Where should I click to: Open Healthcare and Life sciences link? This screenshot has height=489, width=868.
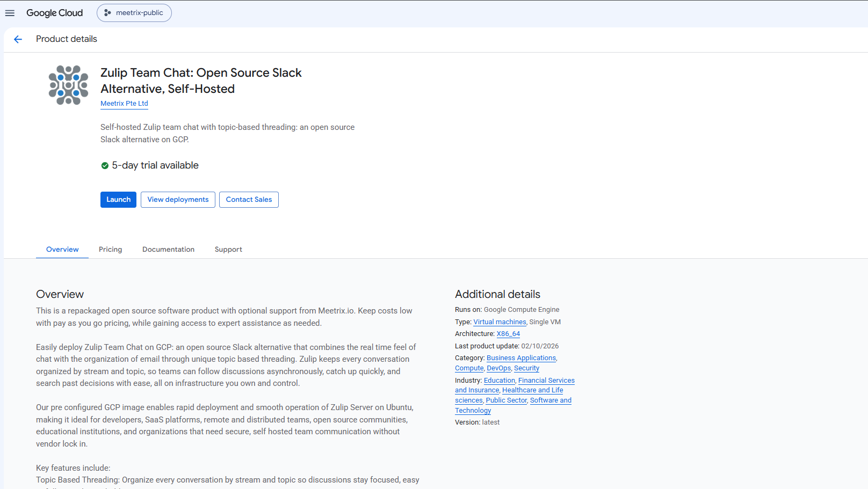point(532,390)
